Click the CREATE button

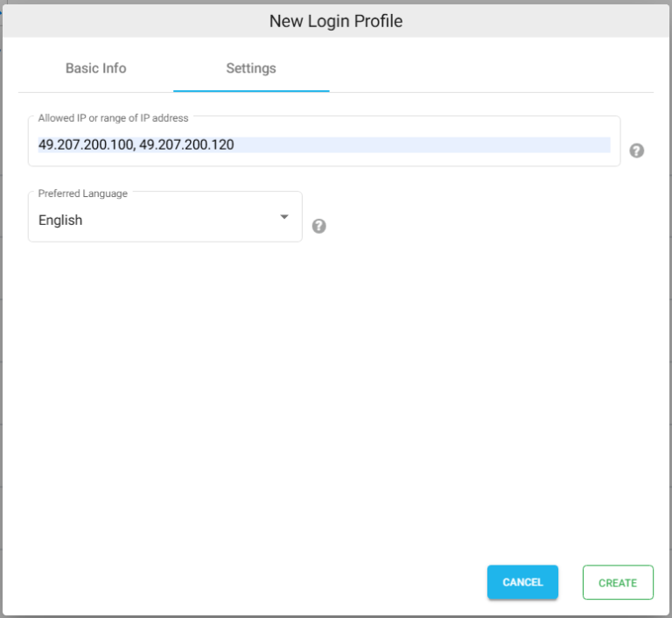click(618, 582)
